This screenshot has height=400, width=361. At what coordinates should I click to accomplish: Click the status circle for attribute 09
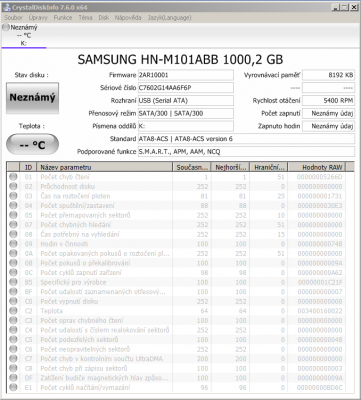tap(13, 244)
